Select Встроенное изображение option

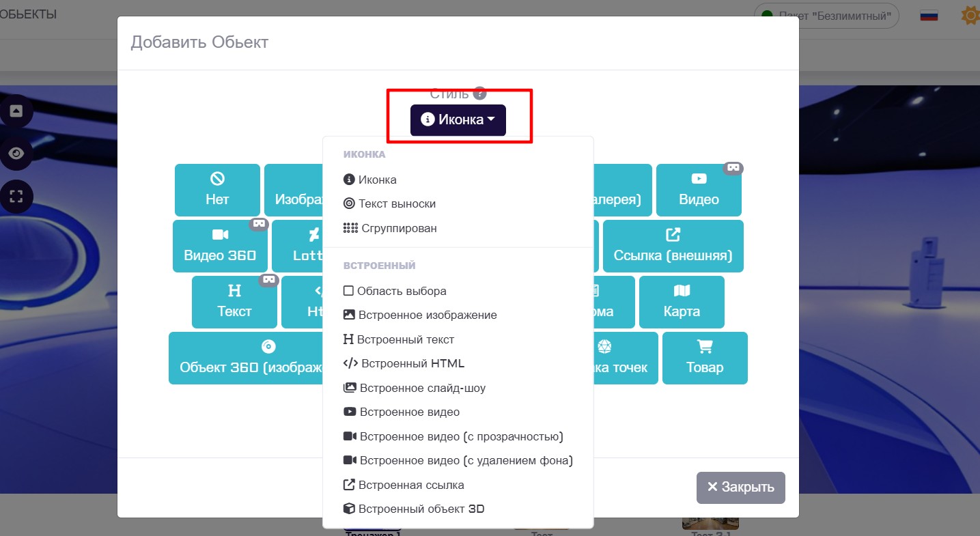[x=420, y=315]
